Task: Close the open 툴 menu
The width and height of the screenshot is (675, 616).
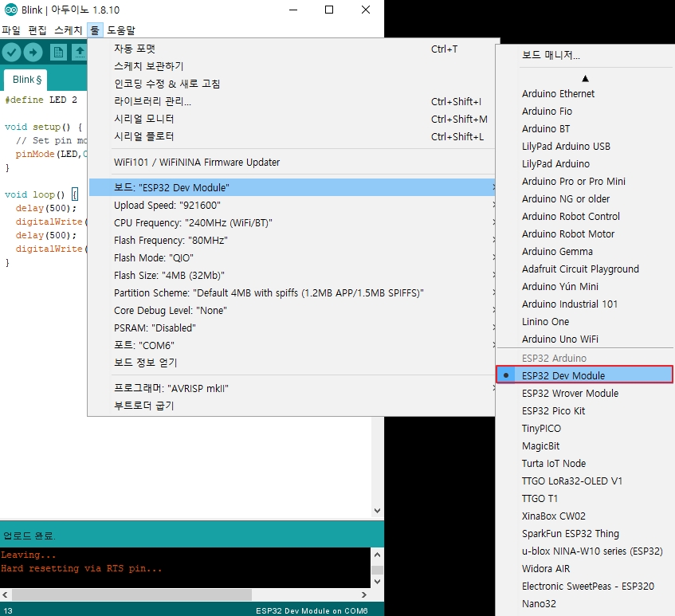Action: pyautogui.click(x=95, y=30)
